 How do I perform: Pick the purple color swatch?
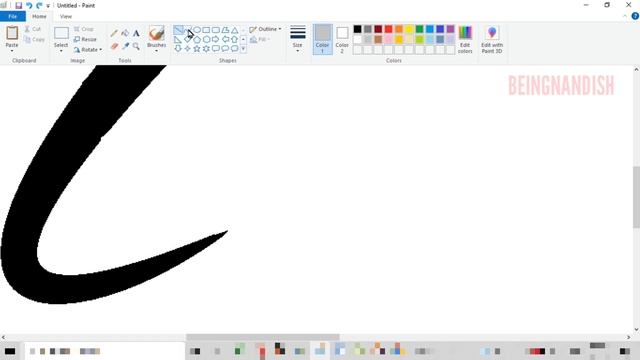click(x=450, y=29)
